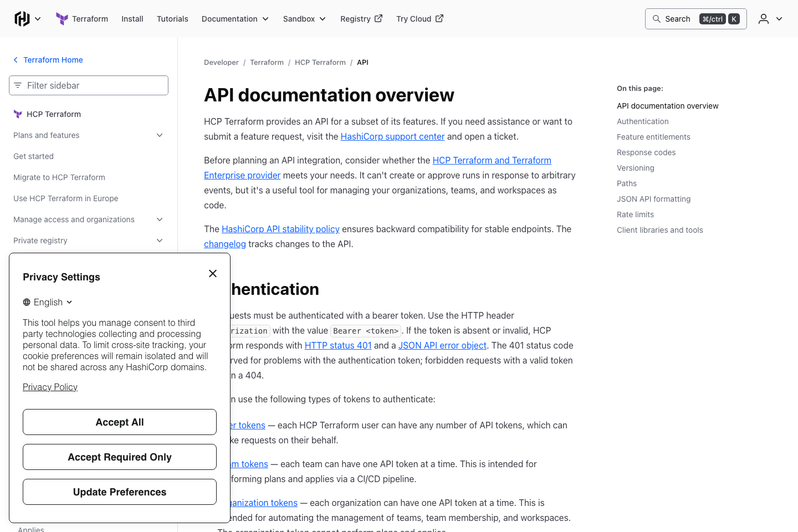798x532 pixels.
Task: Open the user account icon
Action: click(x=764, y=18)
